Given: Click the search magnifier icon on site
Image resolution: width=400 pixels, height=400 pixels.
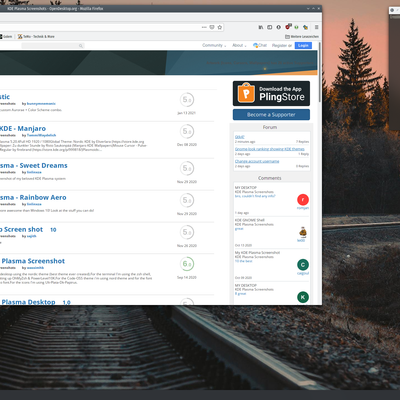Looking at the screenshot, I should click(x=81, y=46).
